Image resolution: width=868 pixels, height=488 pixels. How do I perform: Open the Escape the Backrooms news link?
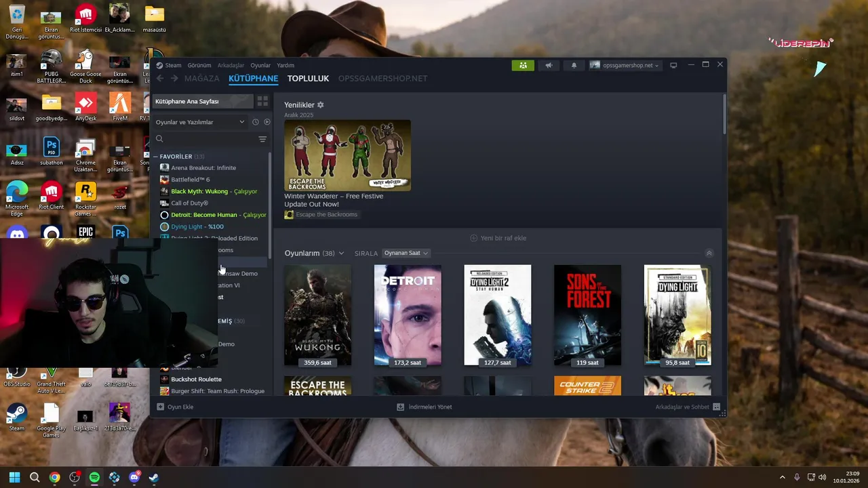click(x=321, y=214)
